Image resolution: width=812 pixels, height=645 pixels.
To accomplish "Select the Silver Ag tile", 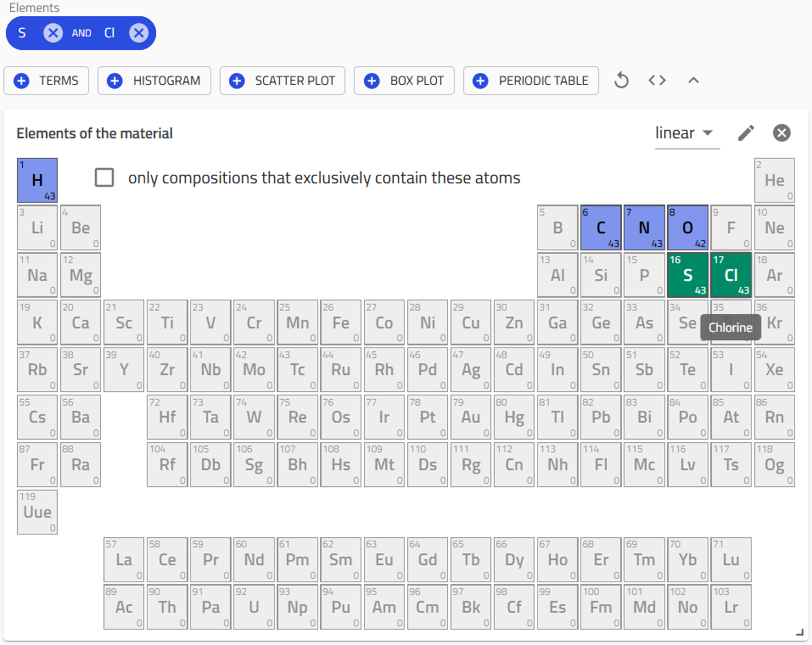I will click(x=471, y=370).
